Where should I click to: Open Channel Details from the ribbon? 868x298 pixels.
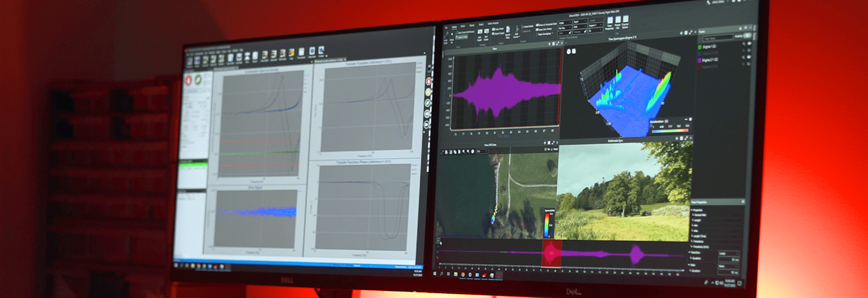(x=625, y=22)
